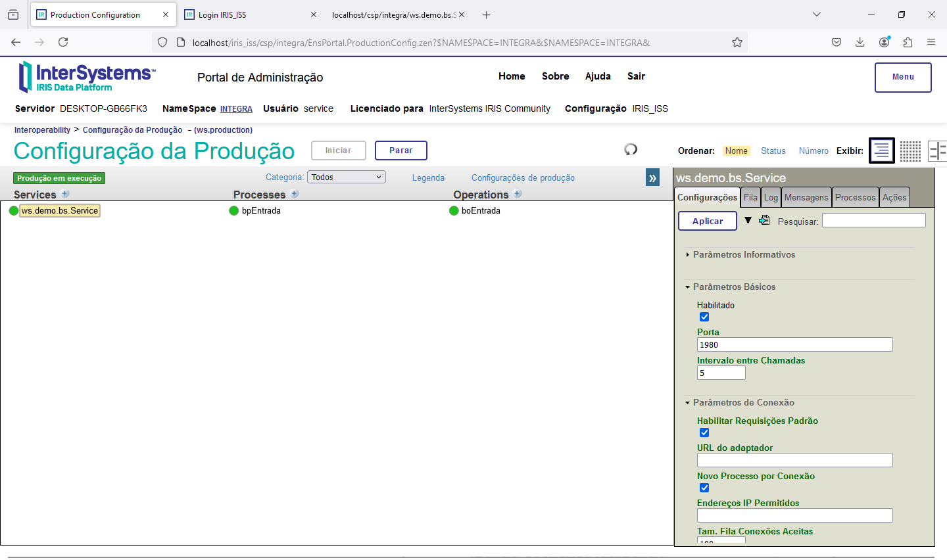Toggle the Novo Processo por Conexão checkbox
This screenshot has height=560, width=947.
pyautogui.click(x=704, y=488)
